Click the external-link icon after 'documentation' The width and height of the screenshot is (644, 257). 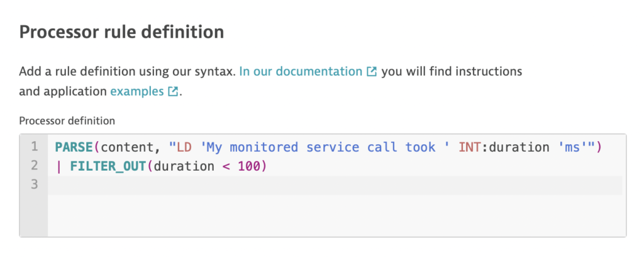pos(371,72)
